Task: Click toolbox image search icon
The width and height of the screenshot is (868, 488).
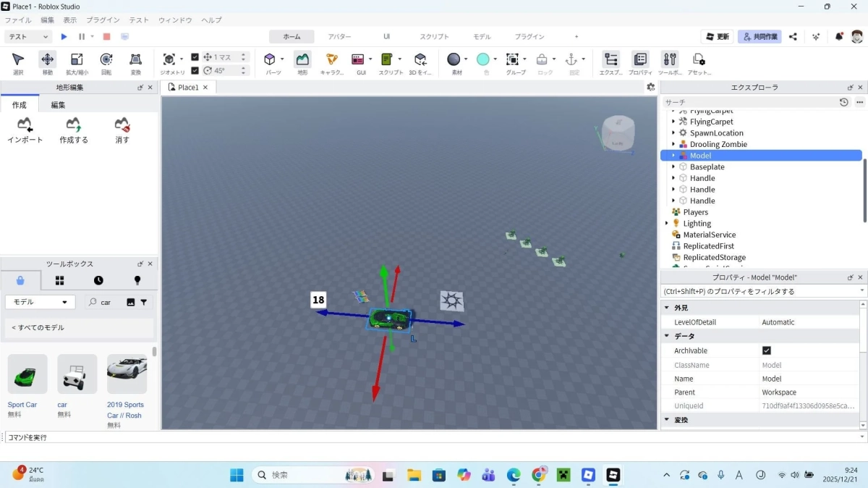Action: pyautogui.click(x=130, y=302)
